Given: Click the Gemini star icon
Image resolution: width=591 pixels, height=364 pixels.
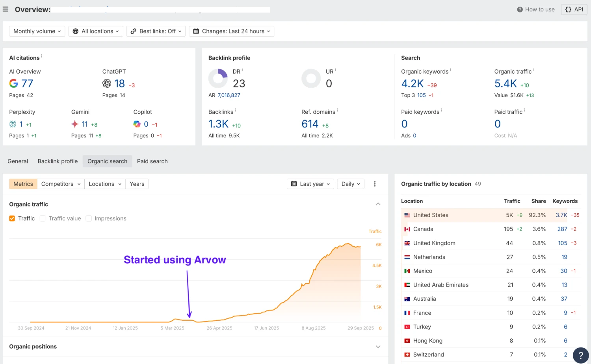Looking at the screenshot, I should tap(75, 124).
